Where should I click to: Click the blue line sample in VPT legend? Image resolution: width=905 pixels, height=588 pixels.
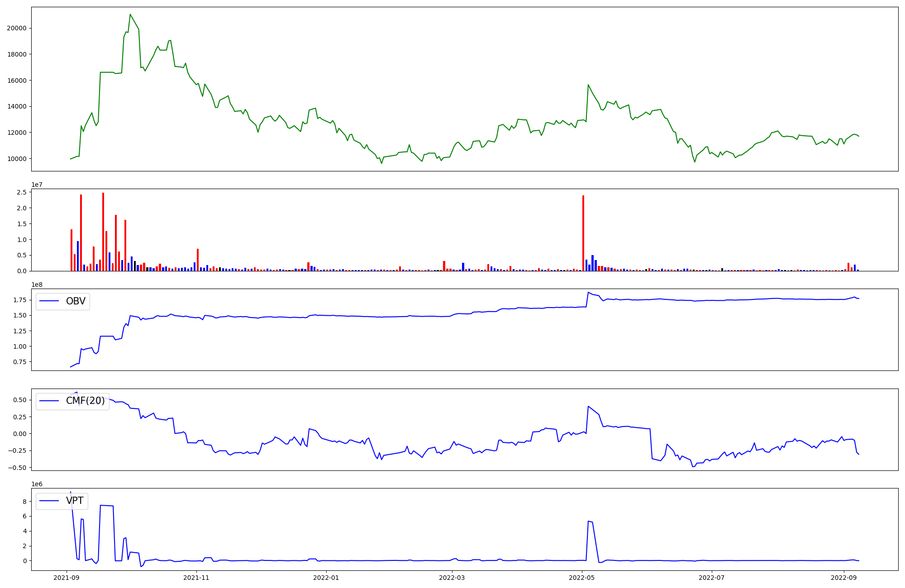coord(50,501)
